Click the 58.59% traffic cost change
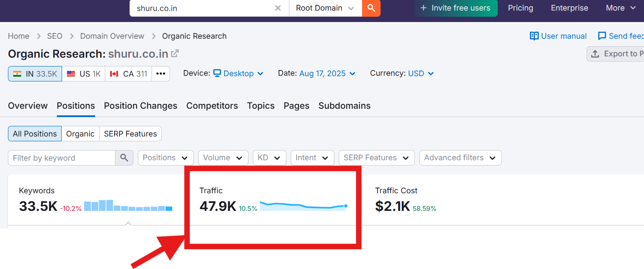 point(425,209)
